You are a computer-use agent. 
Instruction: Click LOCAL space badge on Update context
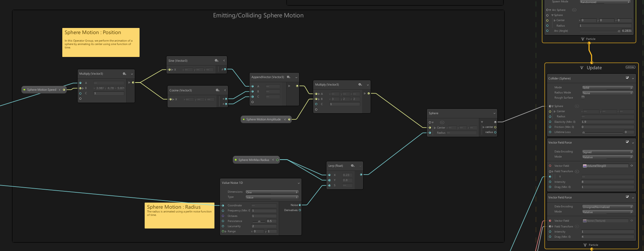tap(630, 67)
